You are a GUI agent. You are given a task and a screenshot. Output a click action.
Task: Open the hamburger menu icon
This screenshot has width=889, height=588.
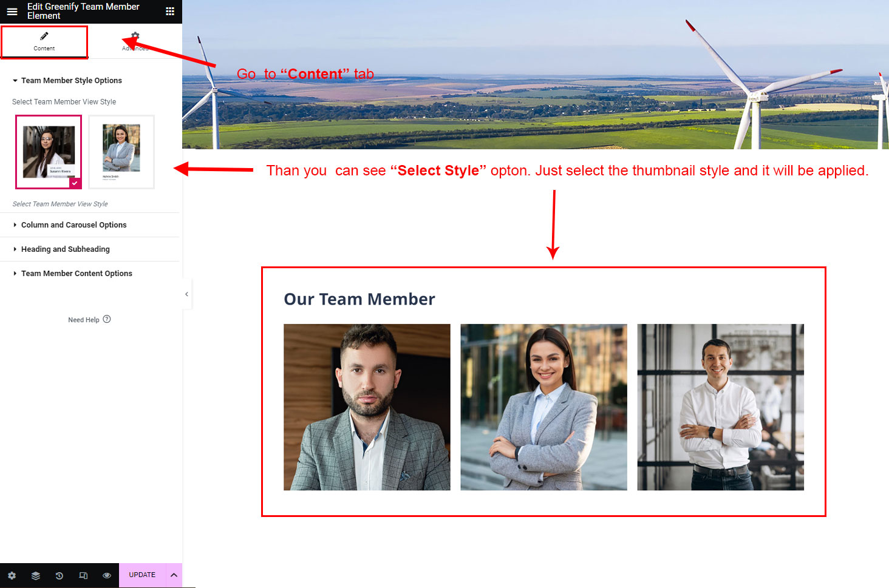12,11
